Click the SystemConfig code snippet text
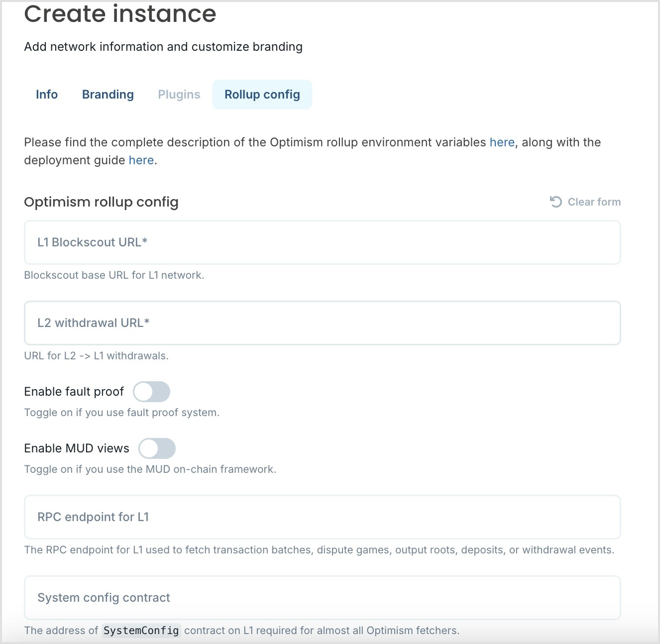660x644 pixels. 141,631
